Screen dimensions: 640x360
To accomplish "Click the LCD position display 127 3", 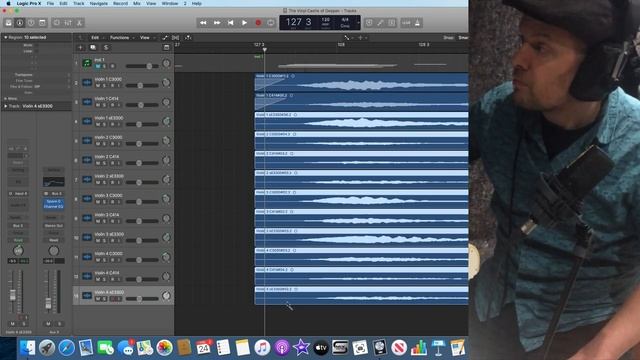I will [x=298, y=22].
